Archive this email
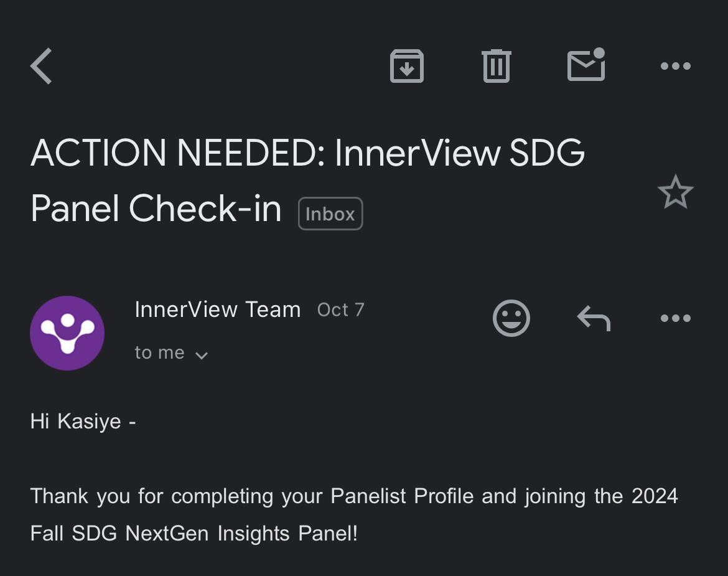The width and height of the screenshot is (728, 576). (406, 66)
